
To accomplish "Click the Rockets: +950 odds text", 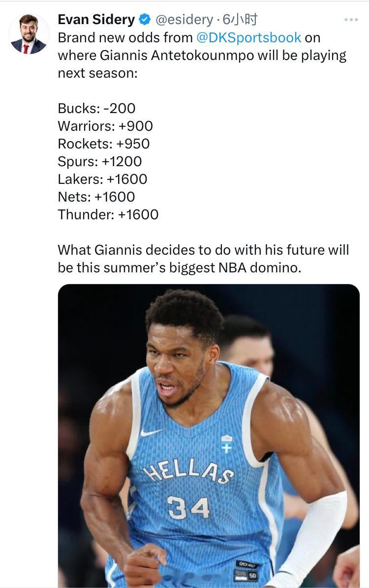I will tap(104, 144).
